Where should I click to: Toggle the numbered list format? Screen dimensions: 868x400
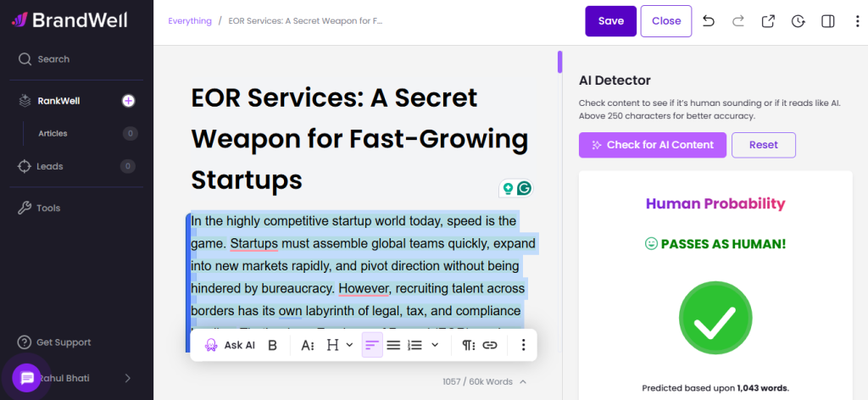(415, 345)
